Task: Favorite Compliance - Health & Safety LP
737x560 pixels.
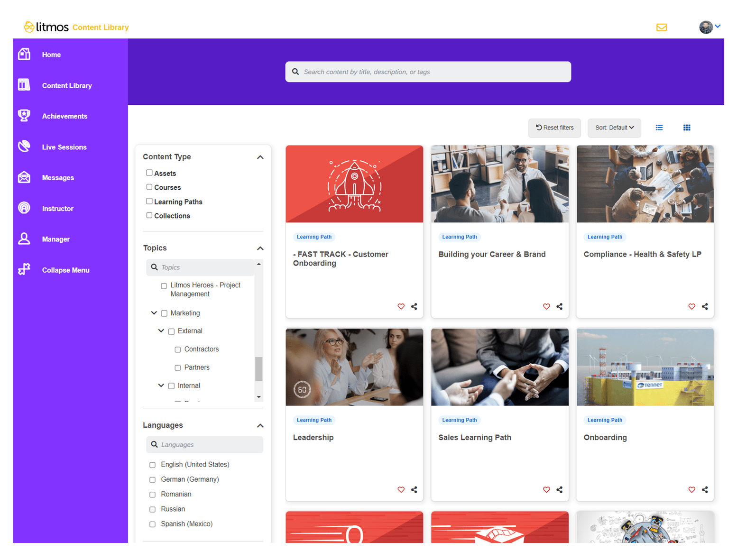Action: coord(692,306)
